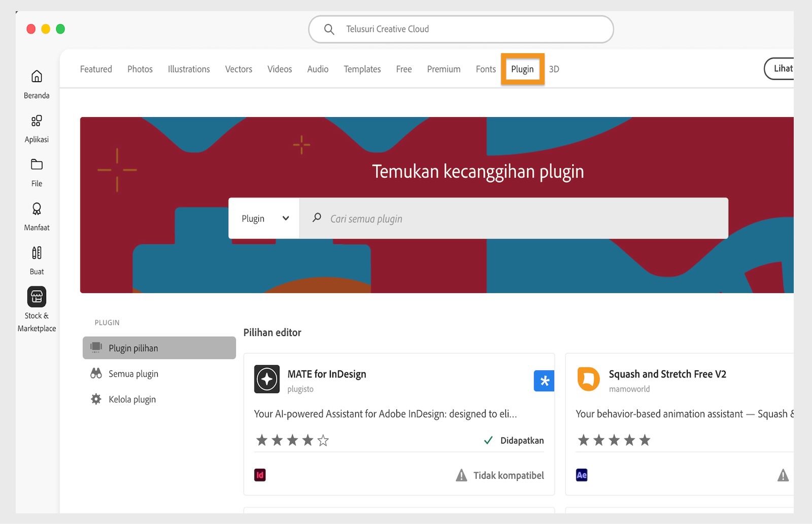Click the MATE for InDesign star rating

pyautogui.click(x=292, y=440)
